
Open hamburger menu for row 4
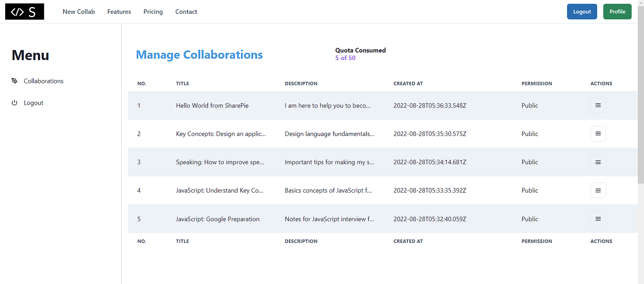[598, 191]
